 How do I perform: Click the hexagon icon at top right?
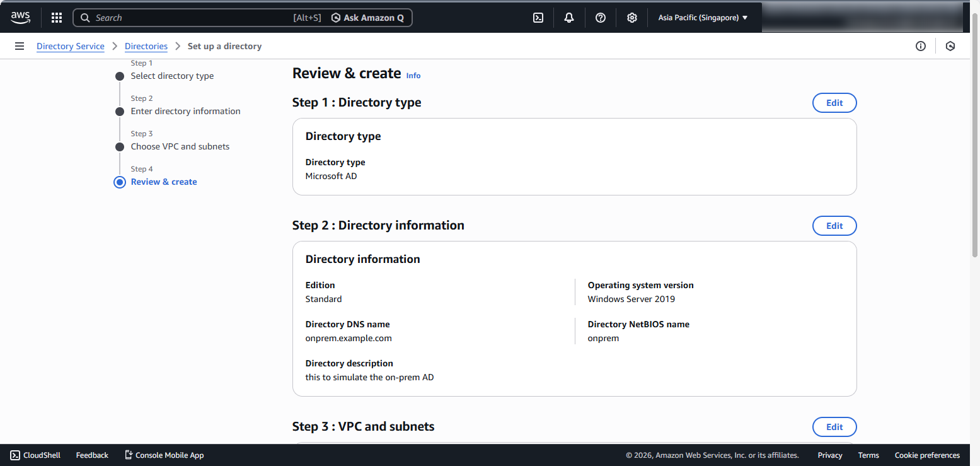950,46
